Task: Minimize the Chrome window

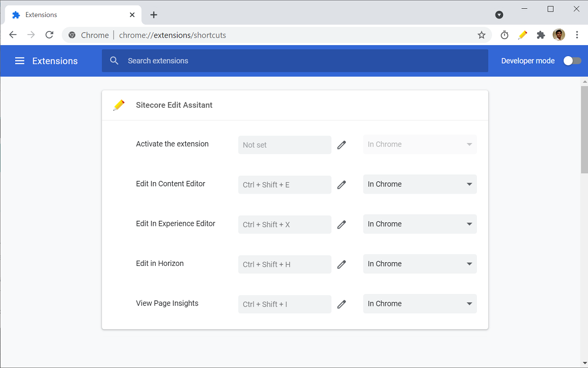Action: (x=524, y=9)
